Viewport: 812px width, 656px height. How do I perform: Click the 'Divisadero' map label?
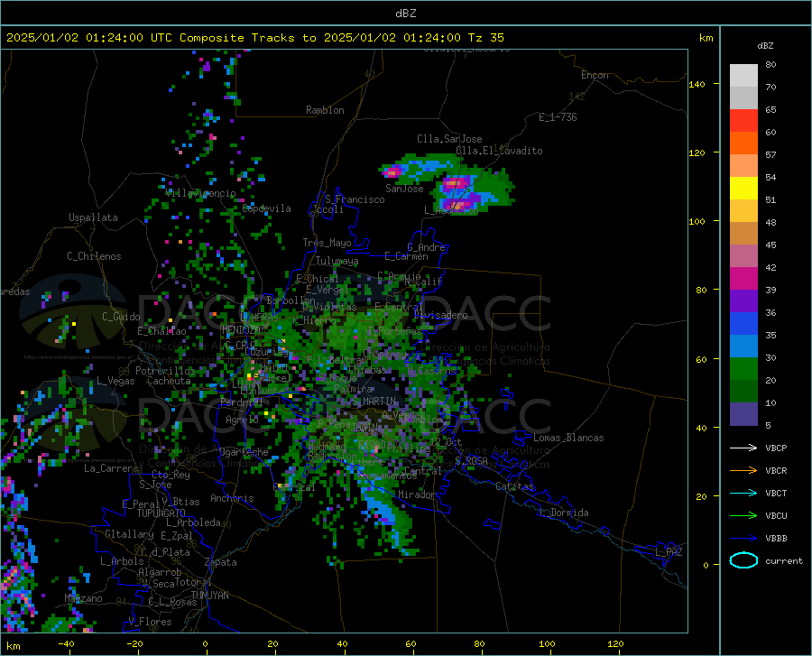click(x=440, y=315)
